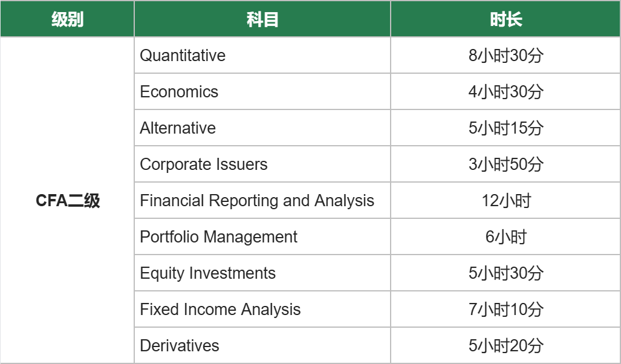Select the Derivatives subject cell
Viewport: 621px width, 364px height.
coord(180,346)
